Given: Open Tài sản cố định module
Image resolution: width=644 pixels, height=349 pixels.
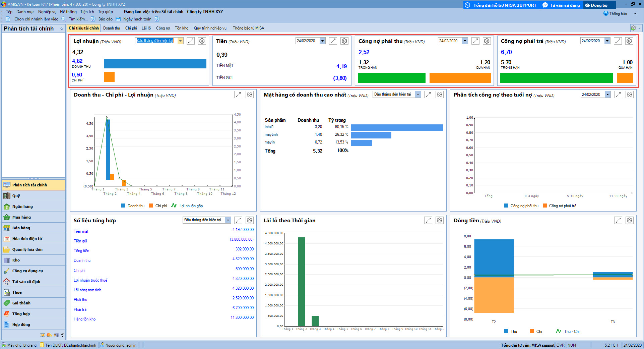Looking at the screenshot, I should tap(26, 282).
